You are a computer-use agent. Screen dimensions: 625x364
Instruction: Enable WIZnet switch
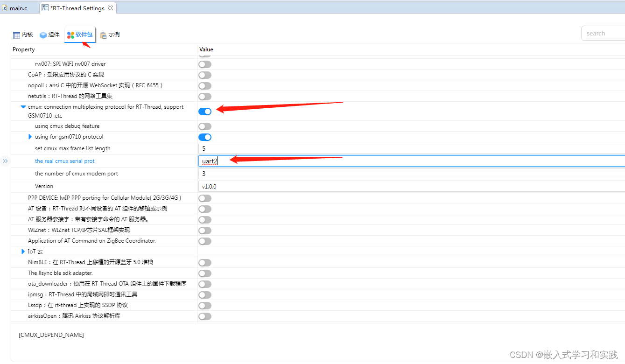[205, 231]
